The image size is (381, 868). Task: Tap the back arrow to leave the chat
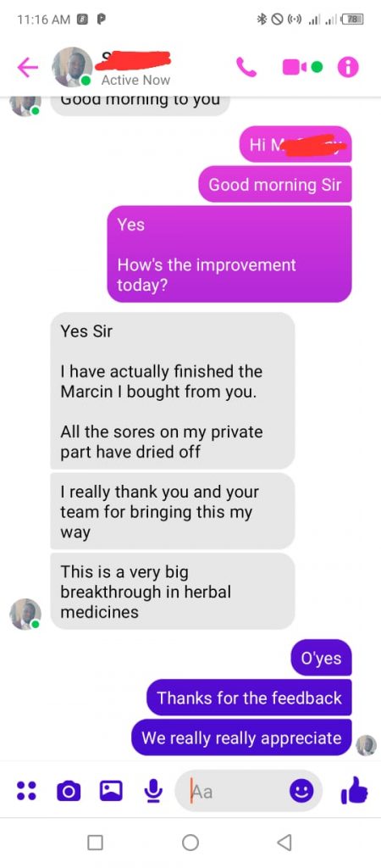pyautogui.click(x=28, y=68)
